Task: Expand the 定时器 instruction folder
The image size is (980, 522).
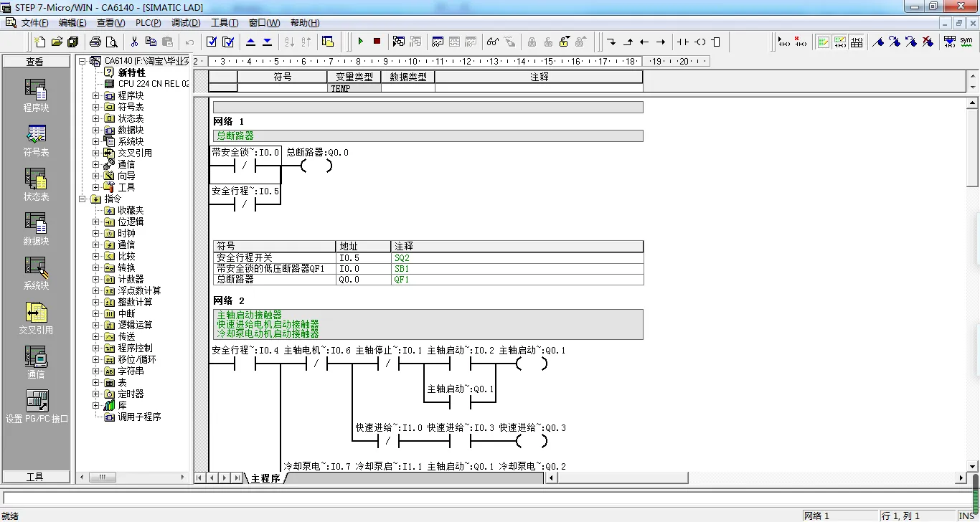Action: [95, 394]
